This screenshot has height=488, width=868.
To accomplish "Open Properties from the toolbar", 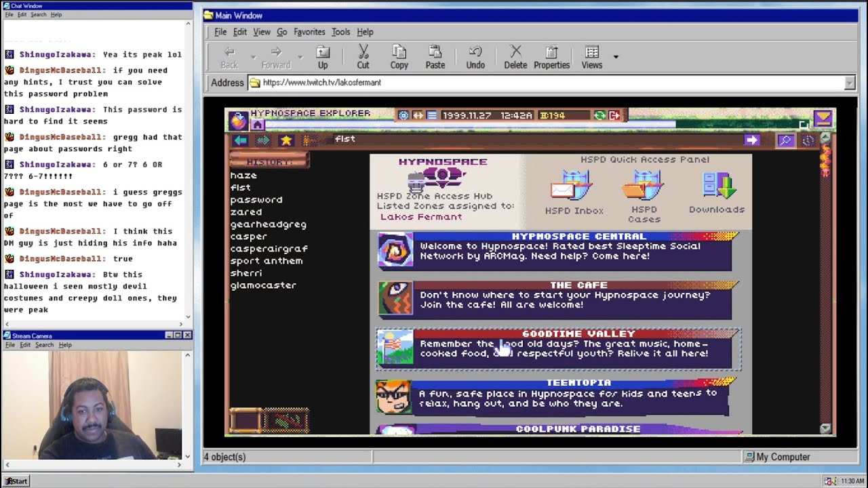I will [x=552, y=57].
